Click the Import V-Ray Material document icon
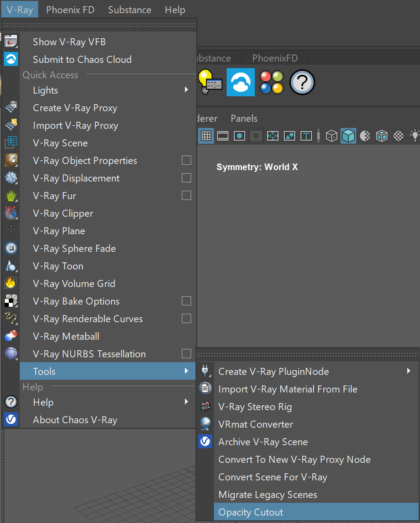The image size is (420, 523). 205,389
